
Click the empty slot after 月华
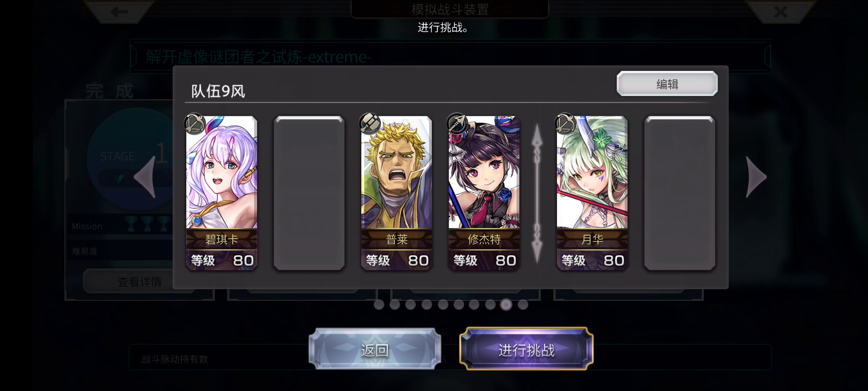tap(680, 193)
